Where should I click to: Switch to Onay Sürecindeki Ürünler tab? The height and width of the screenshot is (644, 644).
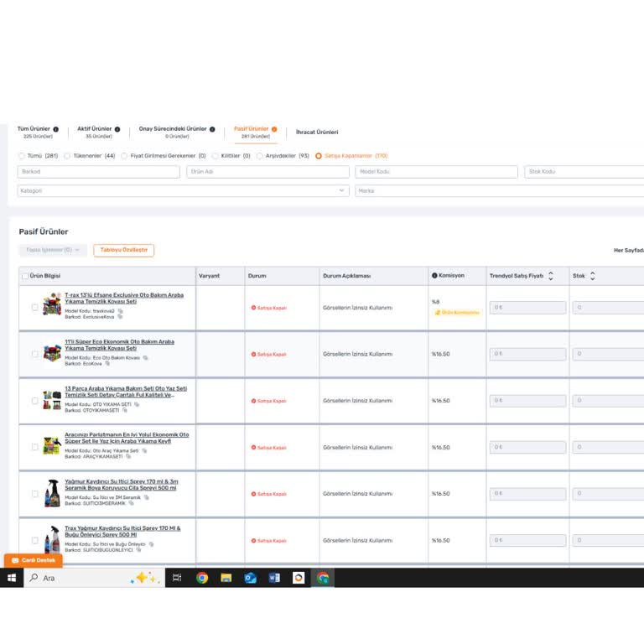coord(173,129)
